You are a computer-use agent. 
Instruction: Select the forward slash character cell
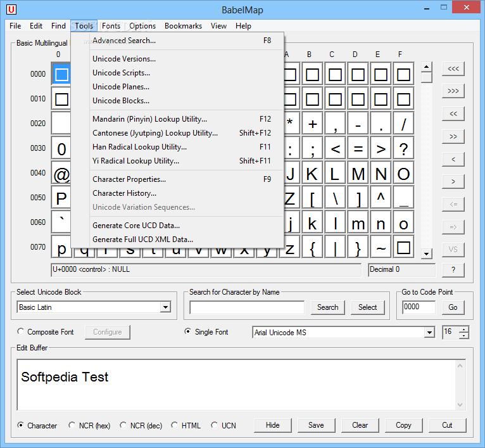(403, 124)
